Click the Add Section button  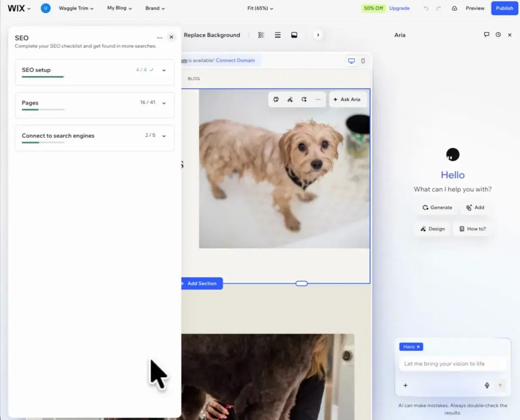pyautogui.click(x=201, y=283)
